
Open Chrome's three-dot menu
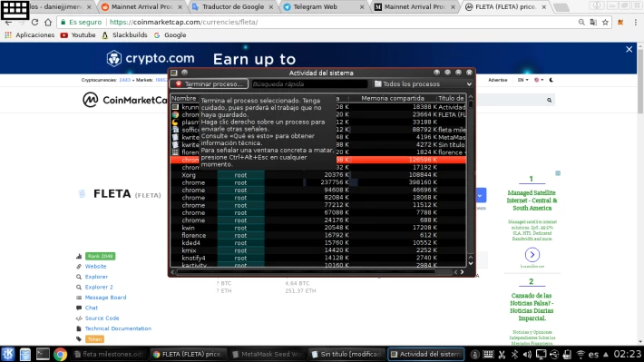point(635,22)
